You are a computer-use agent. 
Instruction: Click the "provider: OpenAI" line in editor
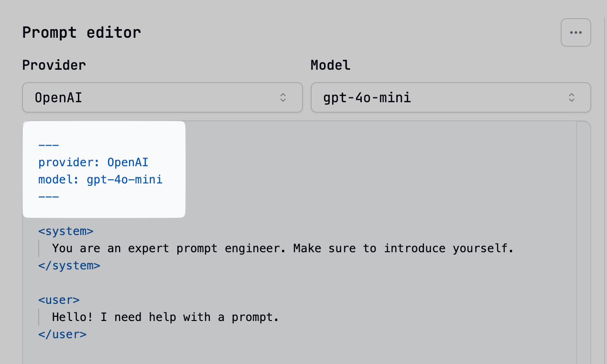click(93, 162)
